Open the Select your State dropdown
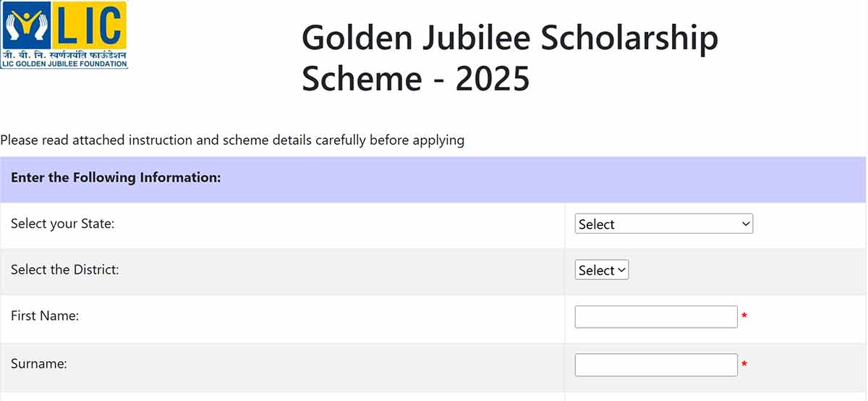 (x=663, y=224)
